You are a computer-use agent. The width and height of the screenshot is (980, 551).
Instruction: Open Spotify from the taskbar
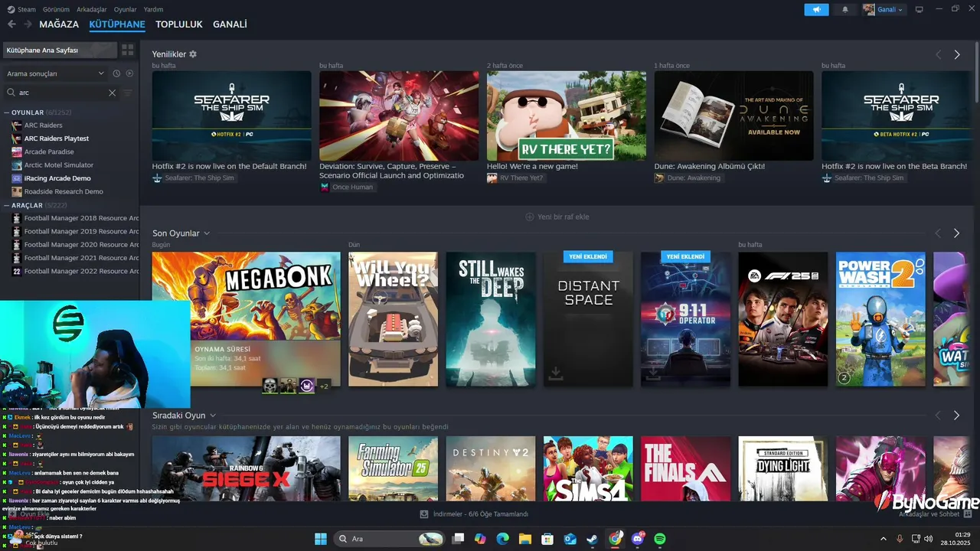(660, 539)
